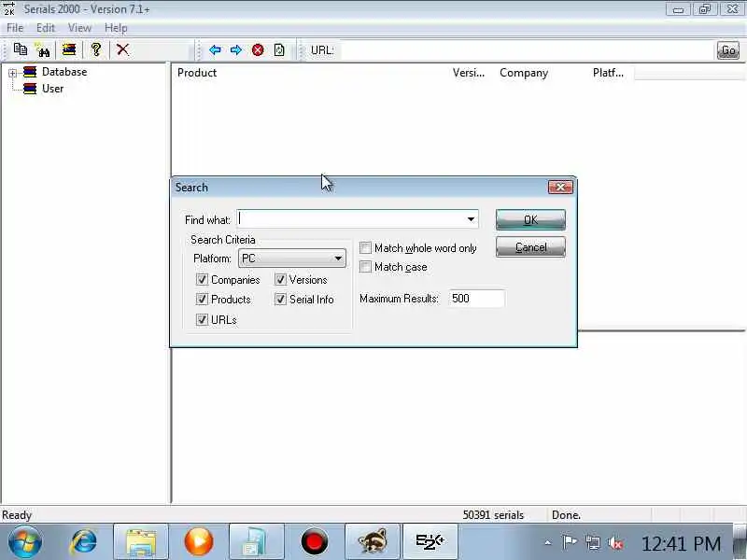This screenshot has height=560, width=747.
Task: Select the Database tree item label
Action: point(64,72)
